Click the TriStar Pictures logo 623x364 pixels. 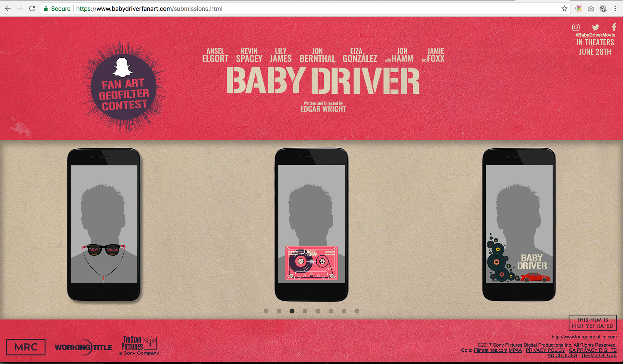(139, 346)
